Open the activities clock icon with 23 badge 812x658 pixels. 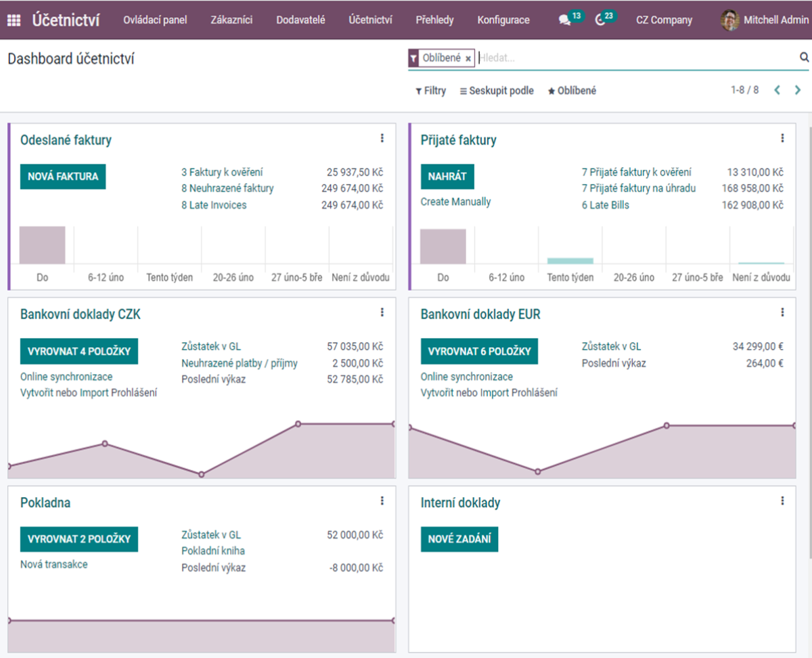[x=606, y=19]
